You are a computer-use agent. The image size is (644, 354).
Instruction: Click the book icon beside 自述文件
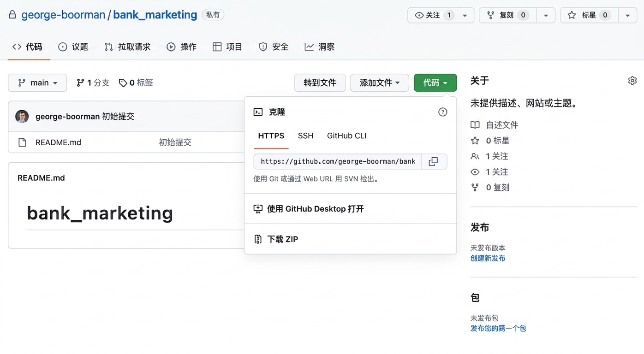(475, 125)
